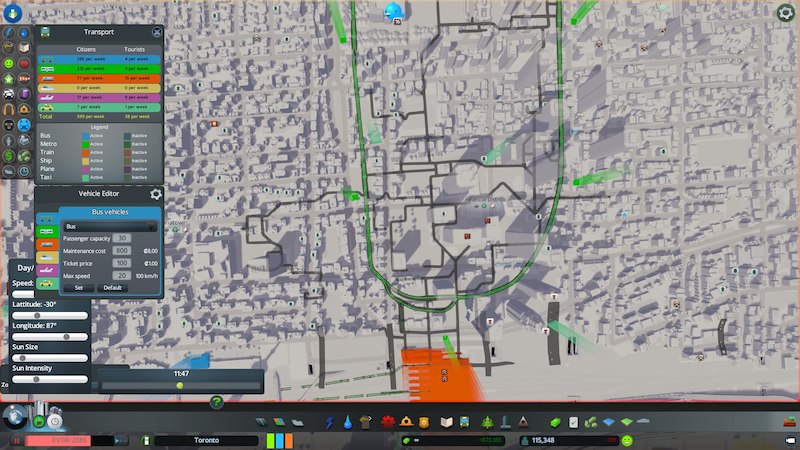800x450 pixels.
Task: Toggle Metro Active color in legend
Action: [x=87, y=142]
